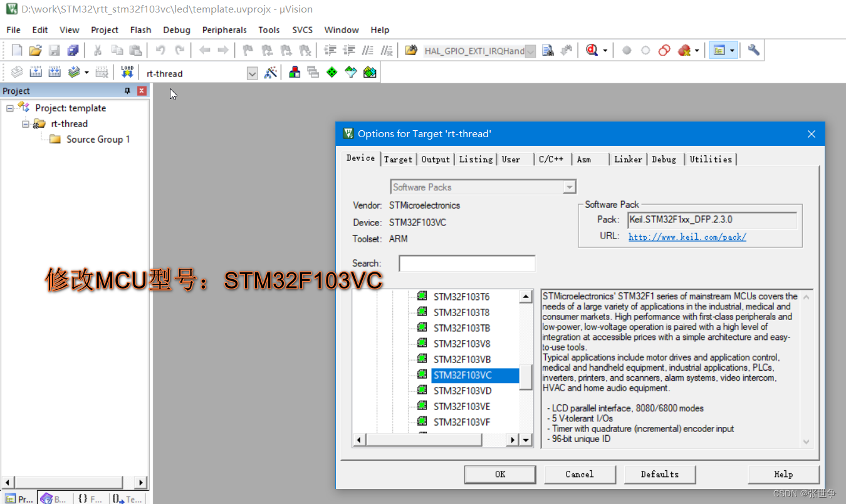Open the File menu
The height and width of the screenshot is (504, 846).
(13, 29)
